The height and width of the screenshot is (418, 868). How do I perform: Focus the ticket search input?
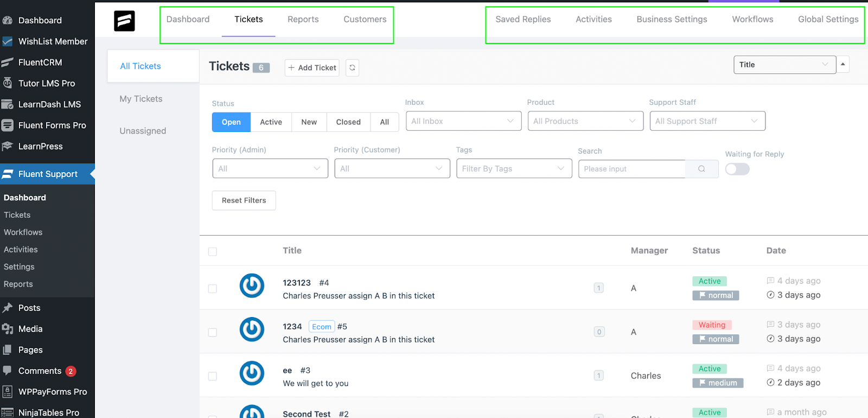pos(632,169)
